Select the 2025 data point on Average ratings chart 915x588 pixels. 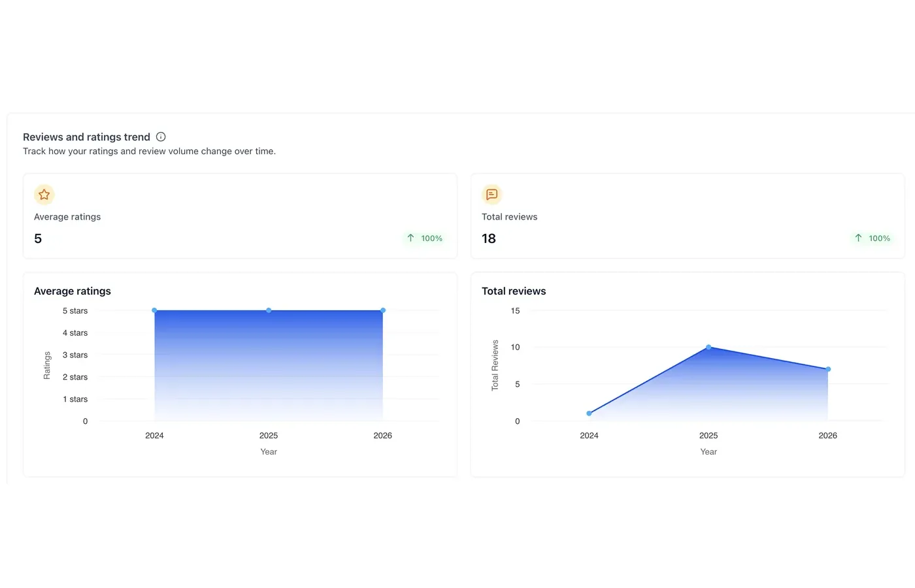pyautogui.click(x=269, y=310)
